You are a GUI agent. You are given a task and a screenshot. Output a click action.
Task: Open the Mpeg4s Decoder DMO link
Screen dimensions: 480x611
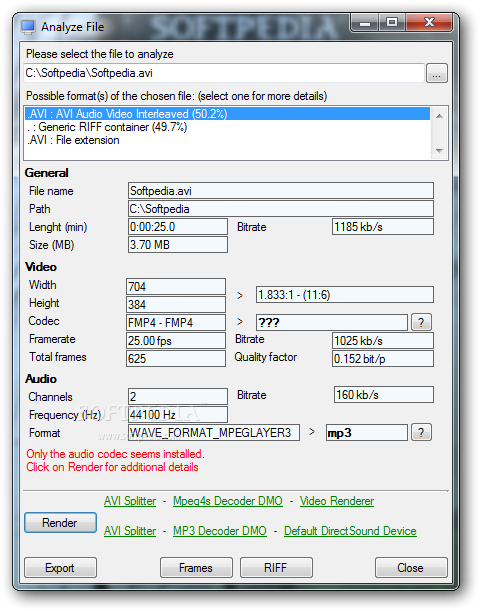(x=228, y=501)
